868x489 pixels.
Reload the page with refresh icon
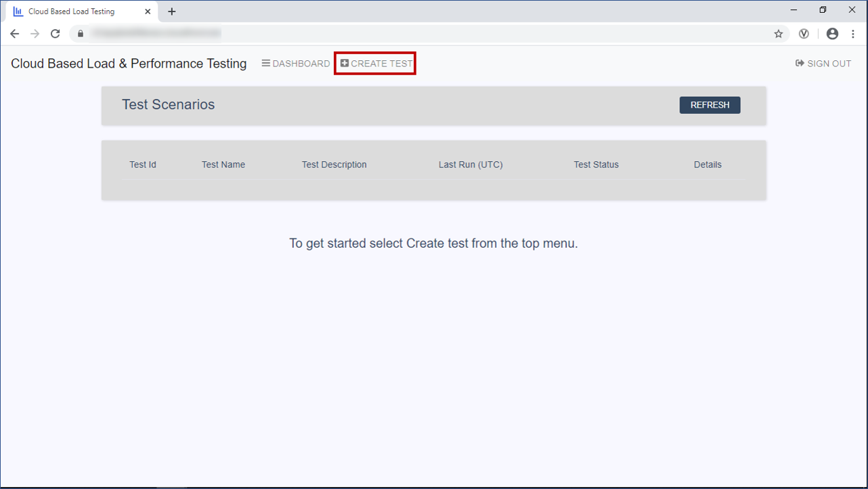point(56,34)
